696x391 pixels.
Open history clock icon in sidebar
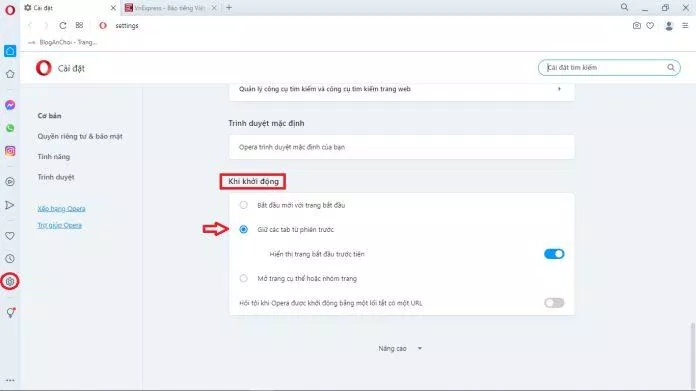pos(10,259)
